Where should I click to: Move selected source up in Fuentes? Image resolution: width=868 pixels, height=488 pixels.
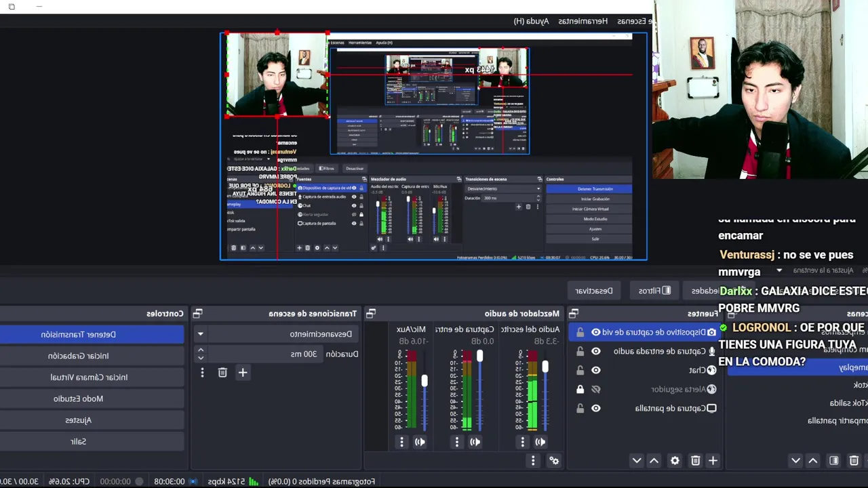click(654, 461)
